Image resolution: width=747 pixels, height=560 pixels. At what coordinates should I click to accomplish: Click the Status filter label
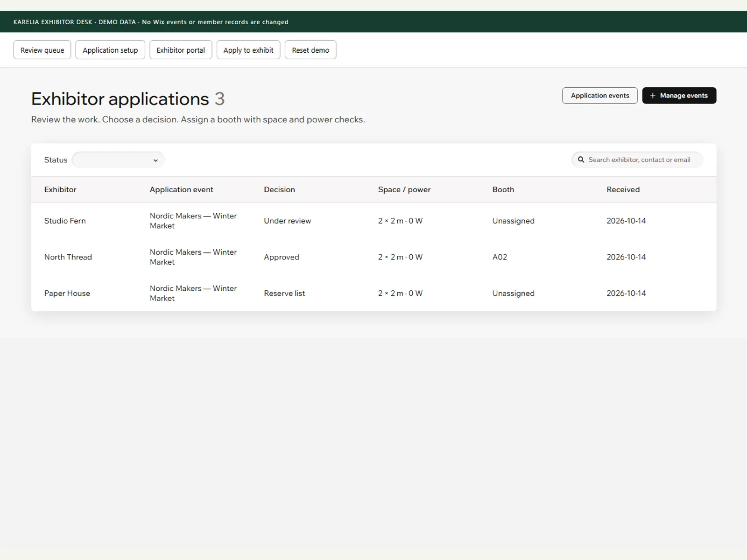[56, 160]
